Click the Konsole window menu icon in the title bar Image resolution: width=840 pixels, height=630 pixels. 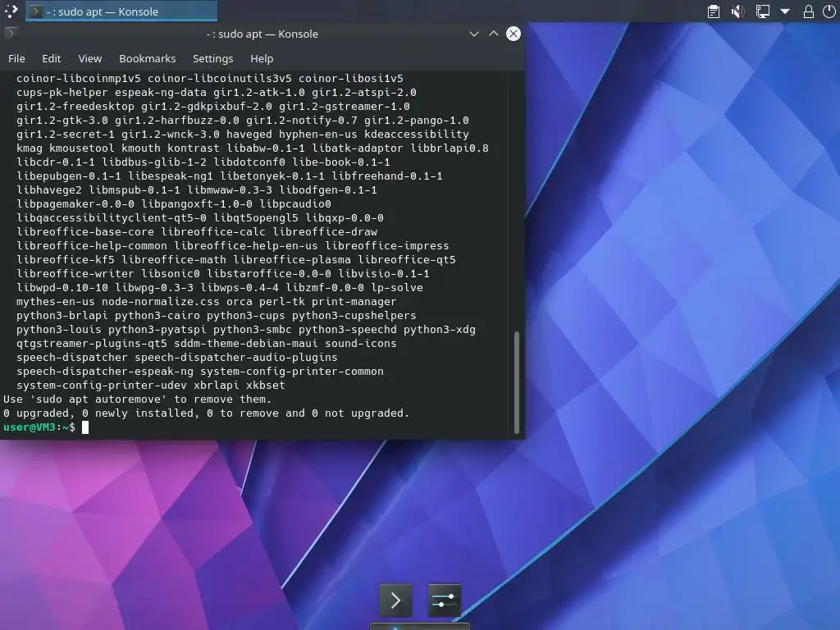(x=10, y=33)
